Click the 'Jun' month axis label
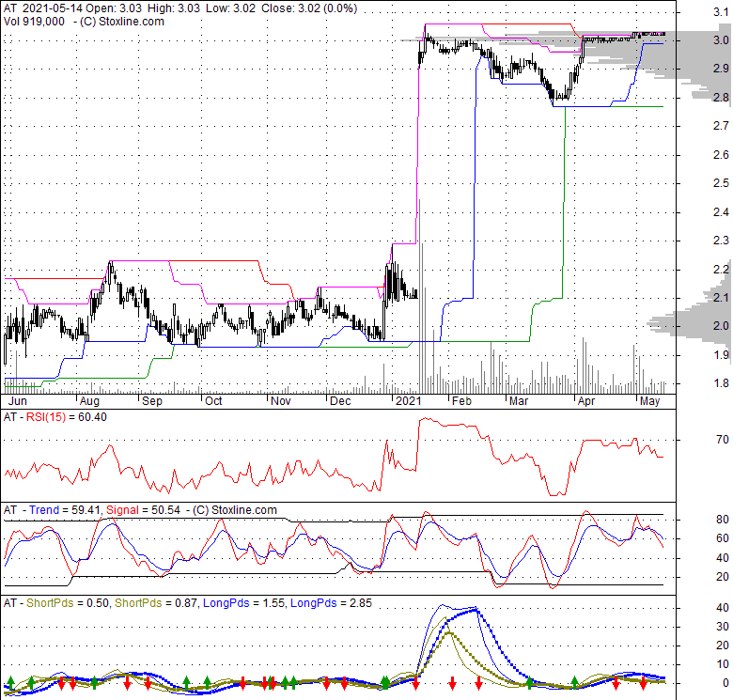This screenshot has width=733, height=700. pyautogui.click(x=18, y=401)
